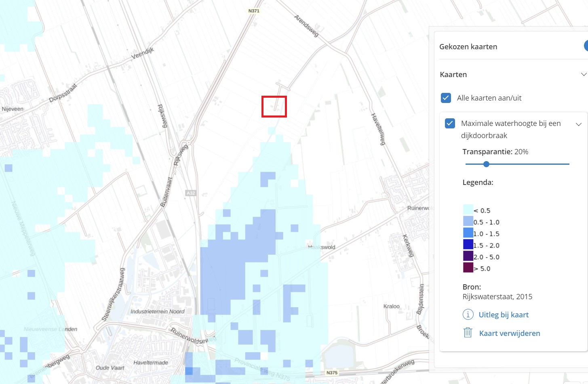The image size is (588, 384).
Task: Click the Transparantie slider handle
Action: [x=486, y=164]
